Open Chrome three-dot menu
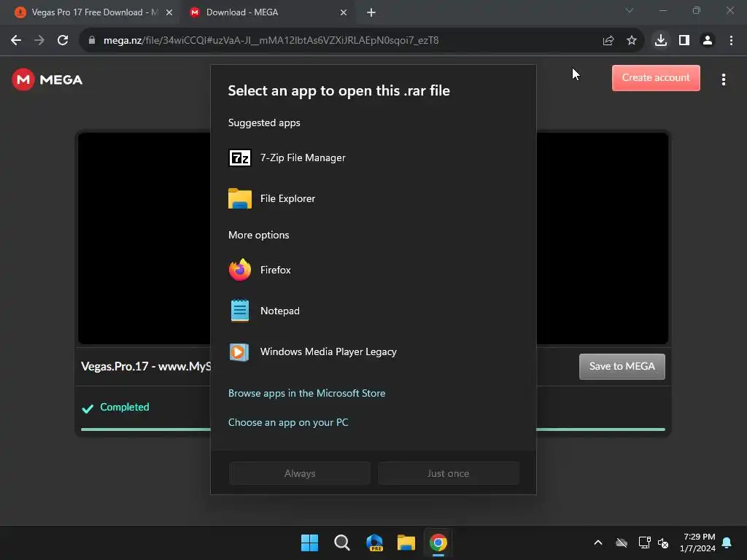 [731, 41]
